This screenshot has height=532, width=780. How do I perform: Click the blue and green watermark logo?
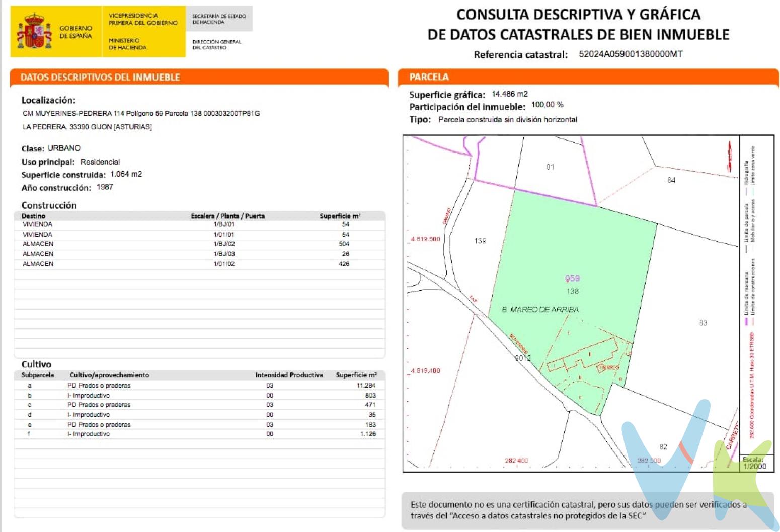pos(700,463)
